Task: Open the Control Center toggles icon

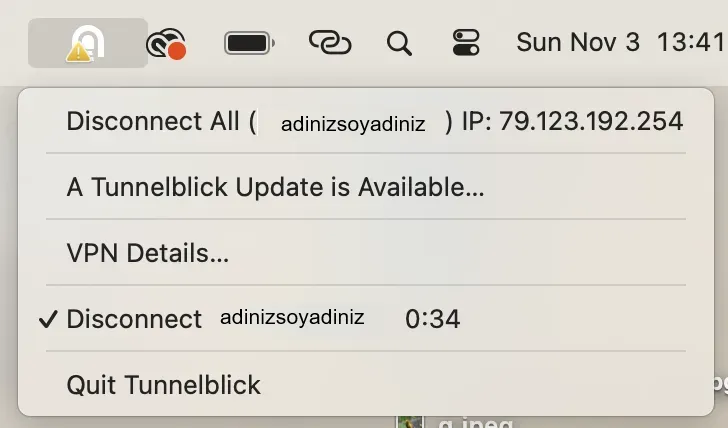Action: (466, 43)
